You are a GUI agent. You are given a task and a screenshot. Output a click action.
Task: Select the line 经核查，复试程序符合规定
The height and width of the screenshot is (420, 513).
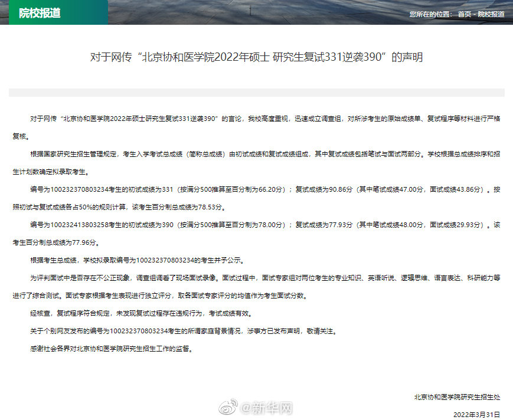pos(142,313)
